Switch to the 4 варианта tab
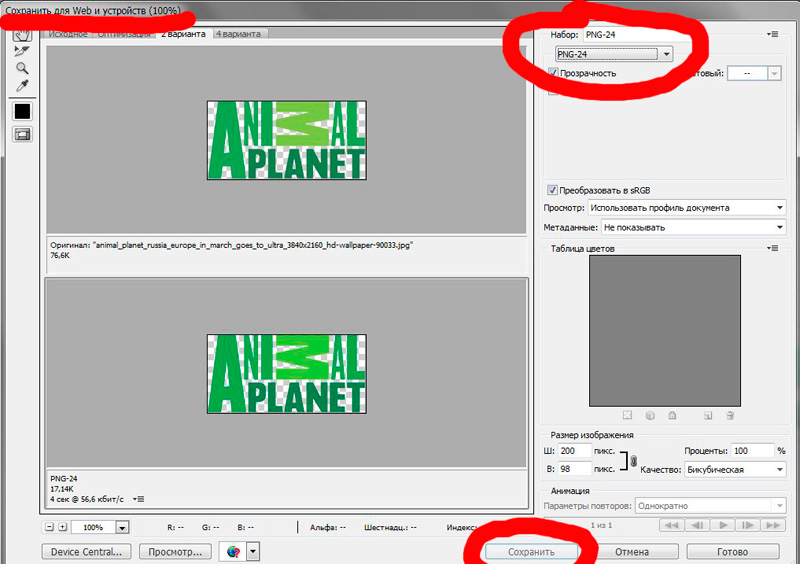This screenshot has width=800, height=564. 238,34
